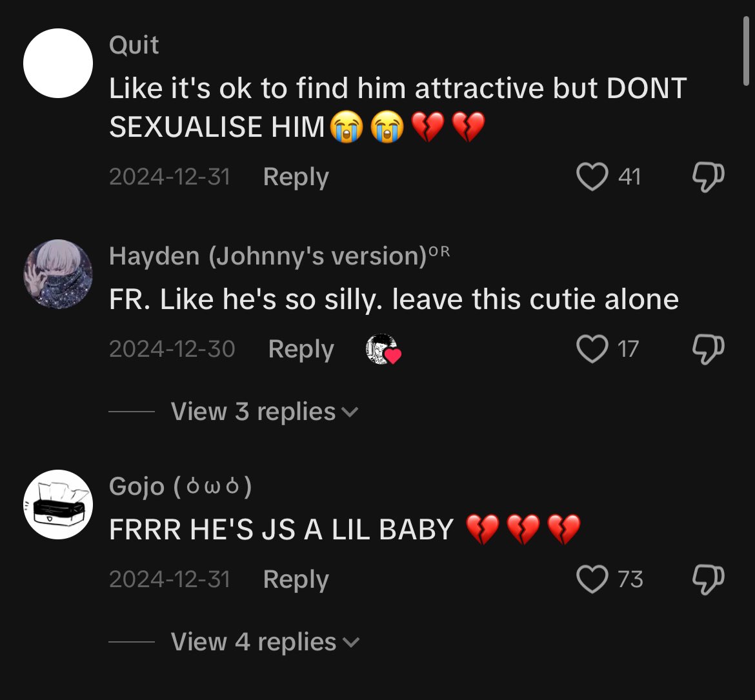Click the 73 like count on Gojo's comment
This screenshot has height=700, width=755.
point(630,579)
